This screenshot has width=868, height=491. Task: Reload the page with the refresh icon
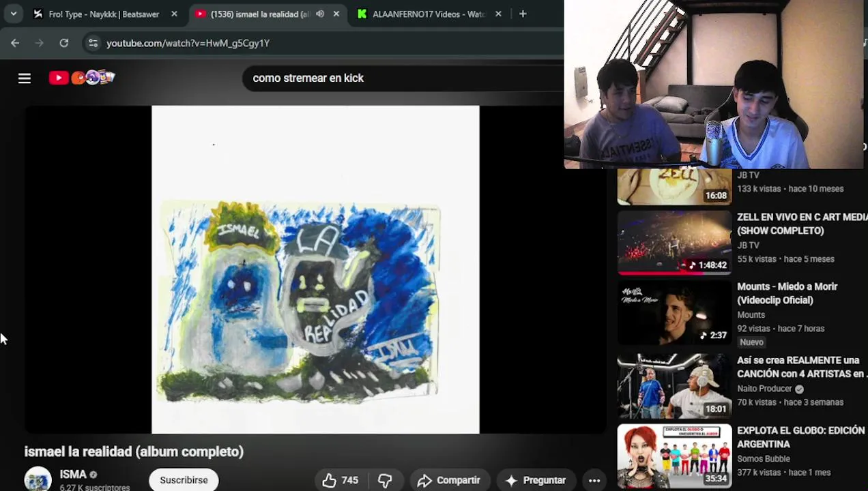pyautogui.click(x=63, y=43)
